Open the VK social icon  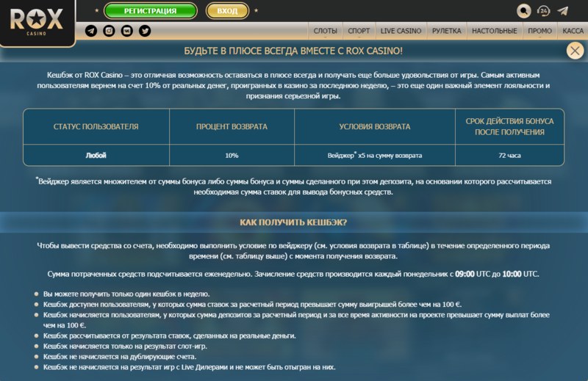point(127,31)
